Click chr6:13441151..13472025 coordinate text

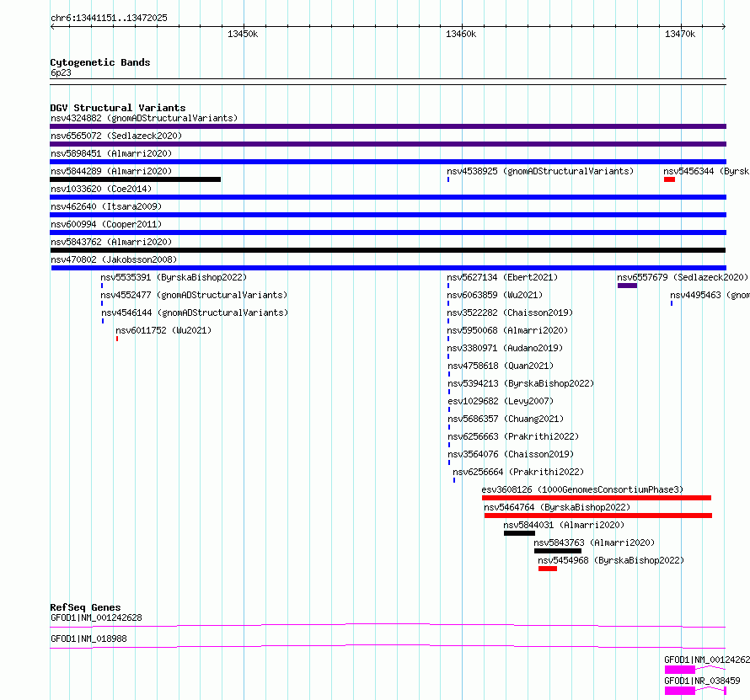click(x=109, y=18)
